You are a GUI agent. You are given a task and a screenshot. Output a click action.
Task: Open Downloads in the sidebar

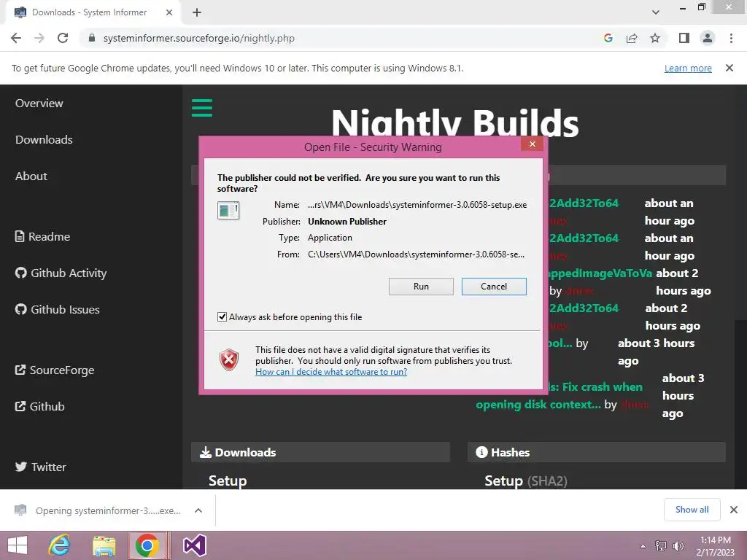click(44, 139)
